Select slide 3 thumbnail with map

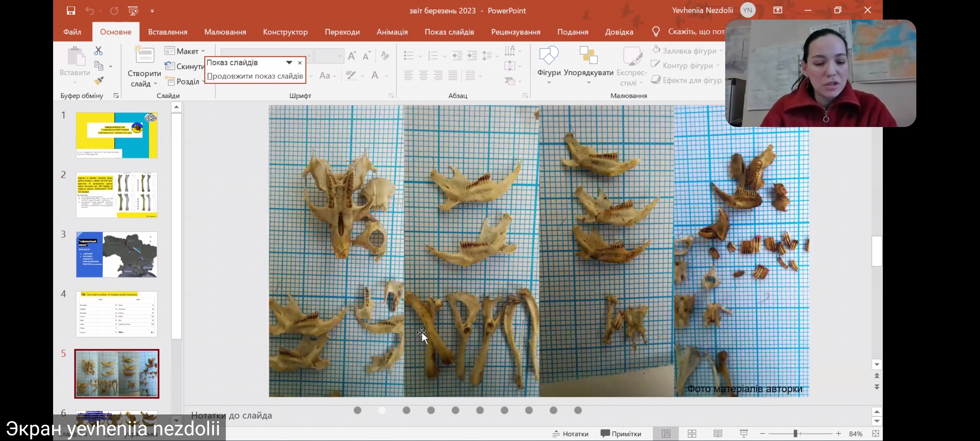tap(116, 254)
